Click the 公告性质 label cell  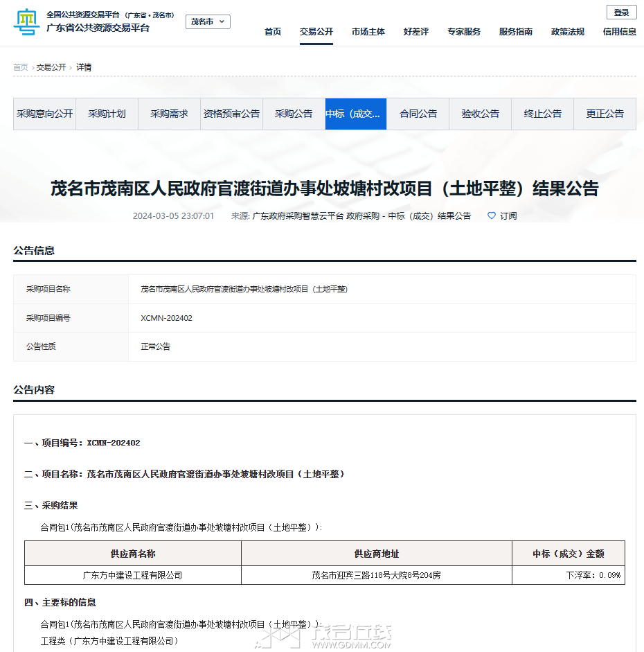point(71,346)
